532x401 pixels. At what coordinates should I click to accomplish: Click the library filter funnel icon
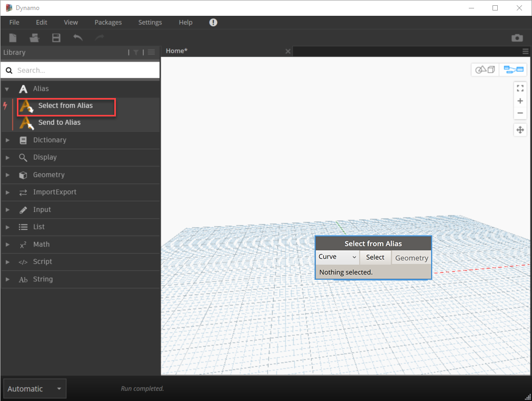click(x=136, y=52)
